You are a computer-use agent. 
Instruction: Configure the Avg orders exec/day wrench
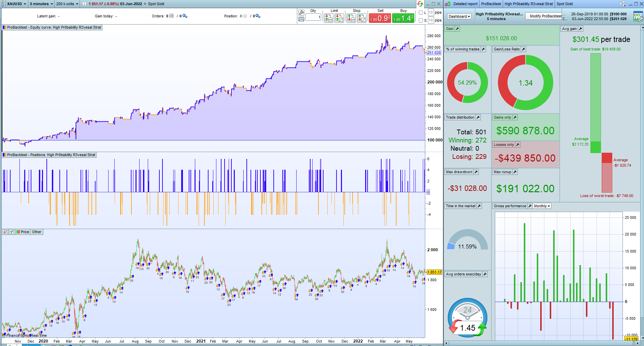(x=485, y=274)
